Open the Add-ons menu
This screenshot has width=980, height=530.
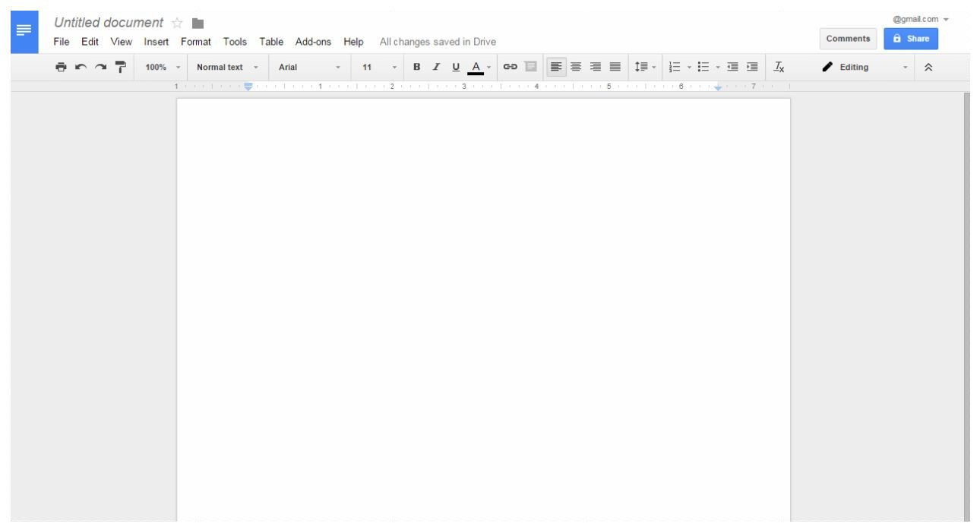tap(315, 41)
